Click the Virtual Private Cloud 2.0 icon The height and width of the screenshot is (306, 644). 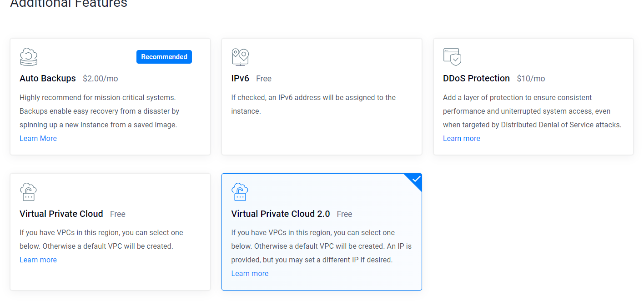[240, 192]
